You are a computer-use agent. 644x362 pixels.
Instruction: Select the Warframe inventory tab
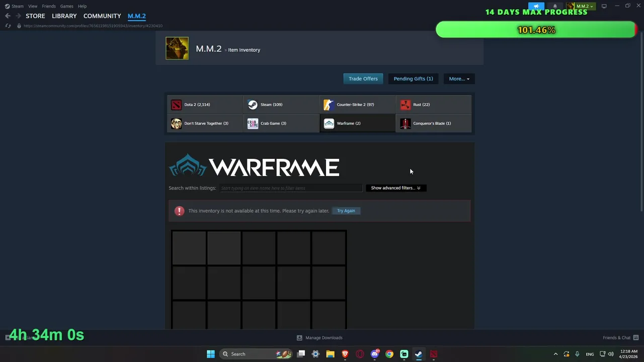coord(358,123)
